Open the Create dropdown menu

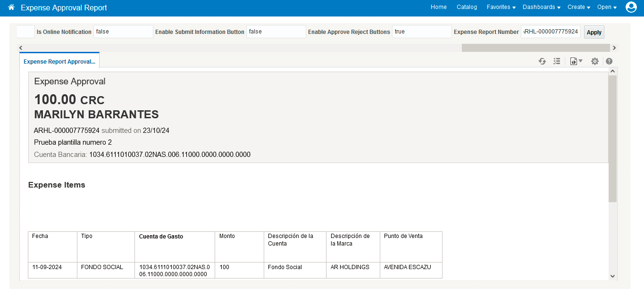click(578, 7)
